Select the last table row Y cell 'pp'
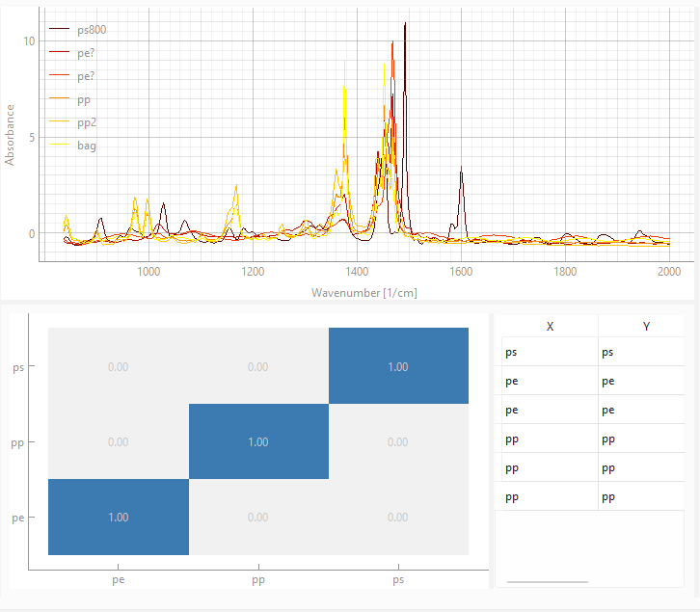The width and height of the screenshot is (700, 612). (x=640, y=497)
